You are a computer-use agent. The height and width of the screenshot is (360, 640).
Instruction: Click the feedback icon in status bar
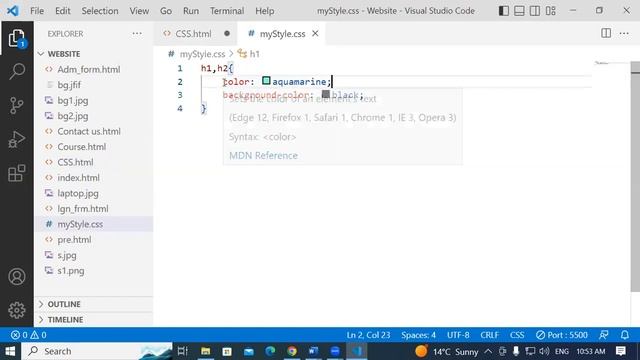pos(604,335)
